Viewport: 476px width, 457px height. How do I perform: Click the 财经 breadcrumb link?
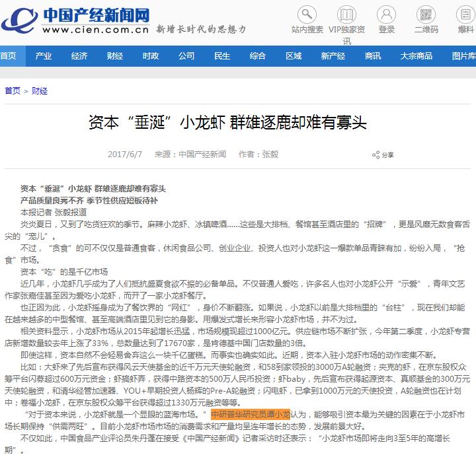(40, 90)
